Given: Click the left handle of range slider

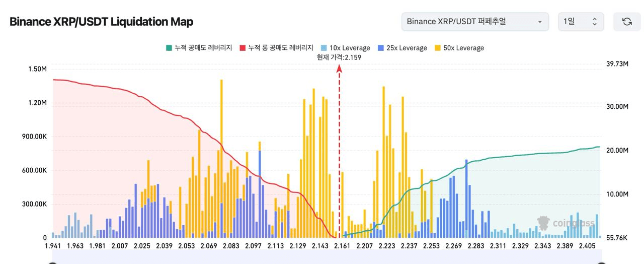Looking at the screenshot, I should [52, 262].
